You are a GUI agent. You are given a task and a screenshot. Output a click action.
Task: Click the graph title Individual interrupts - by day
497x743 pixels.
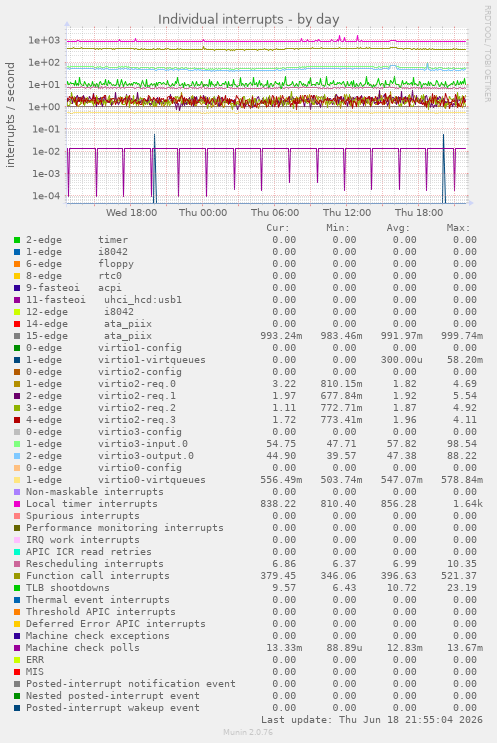point(248,19)
